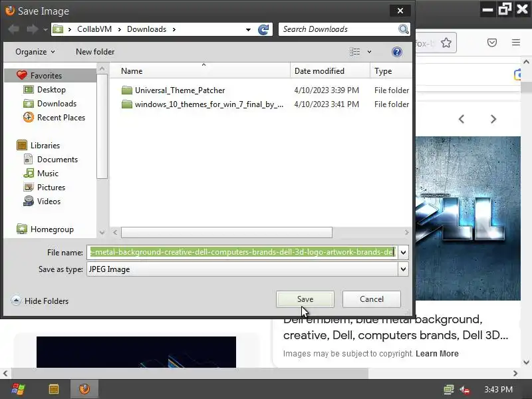Click the Save button

(x=305, y=299)
